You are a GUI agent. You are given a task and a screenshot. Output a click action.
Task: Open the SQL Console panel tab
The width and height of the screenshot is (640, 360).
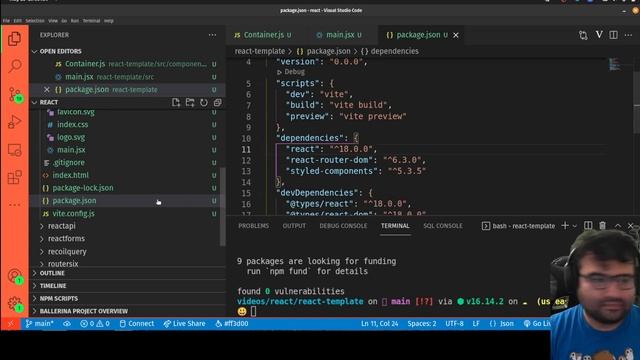(443, 226)
